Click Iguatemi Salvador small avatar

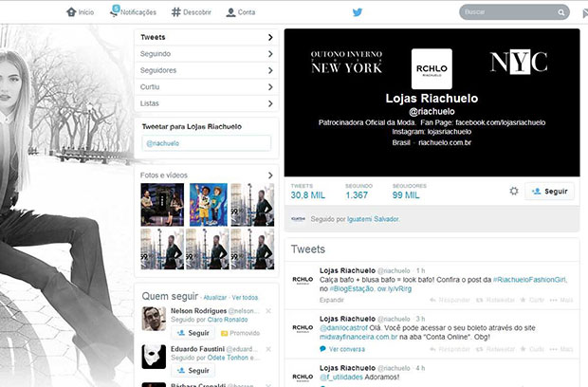click(298, 219)
